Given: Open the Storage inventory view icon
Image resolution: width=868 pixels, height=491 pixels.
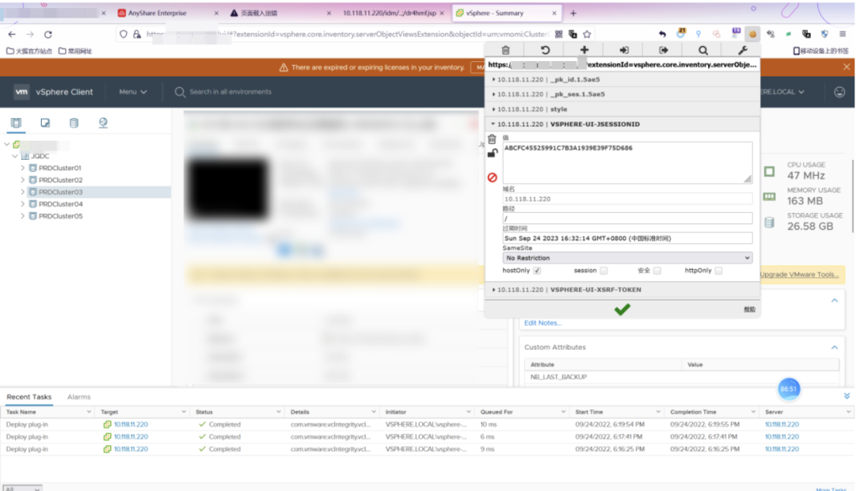Looking at the screenshot, I should (74, 123).
